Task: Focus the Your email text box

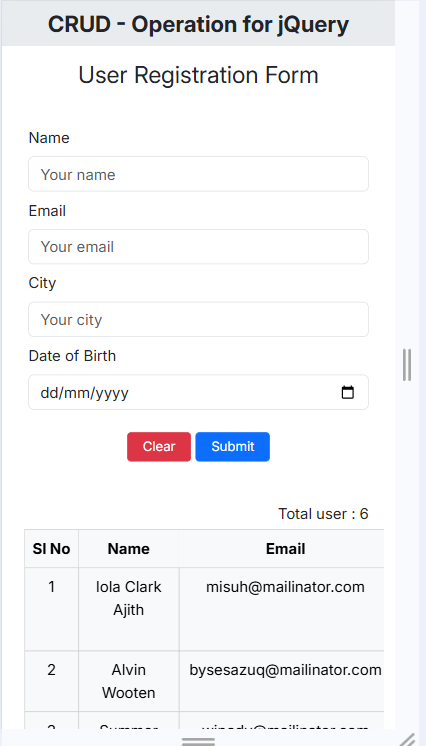Action: click(x=198, y=247)
